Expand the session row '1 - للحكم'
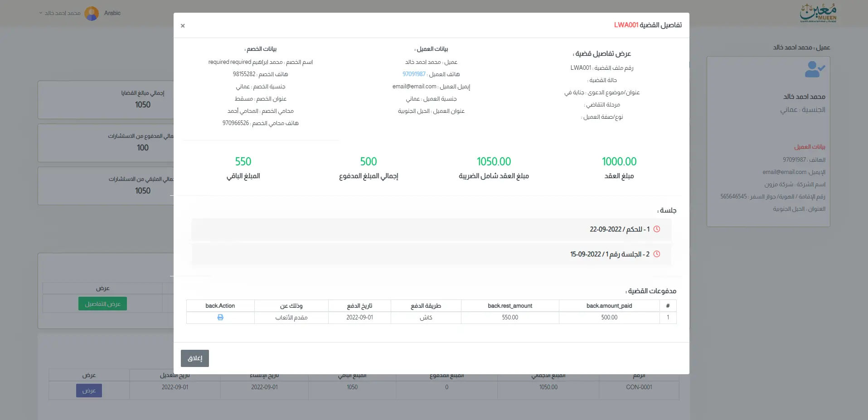 619,229
